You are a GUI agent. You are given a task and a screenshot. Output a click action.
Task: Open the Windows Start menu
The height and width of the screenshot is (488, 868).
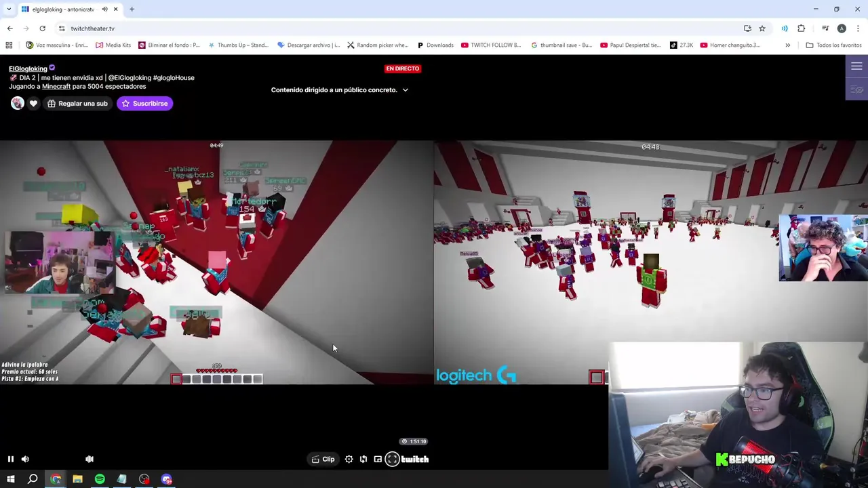11,479
